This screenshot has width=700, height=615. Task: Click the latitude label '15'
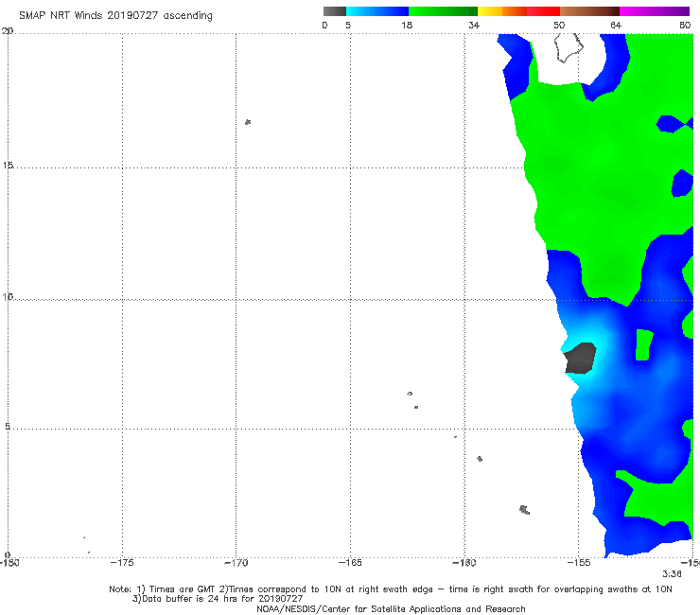8,166
